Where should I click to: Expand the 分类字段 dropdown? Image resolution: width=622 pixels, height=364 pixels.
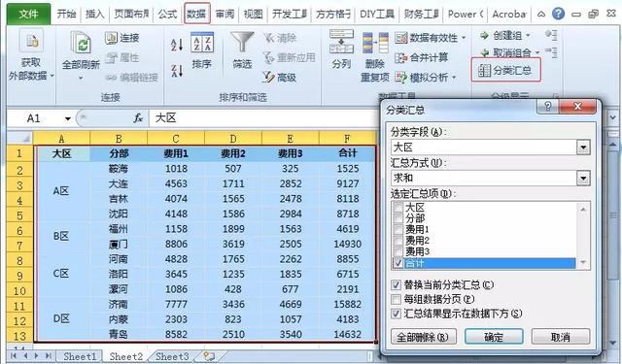(583, 148)
